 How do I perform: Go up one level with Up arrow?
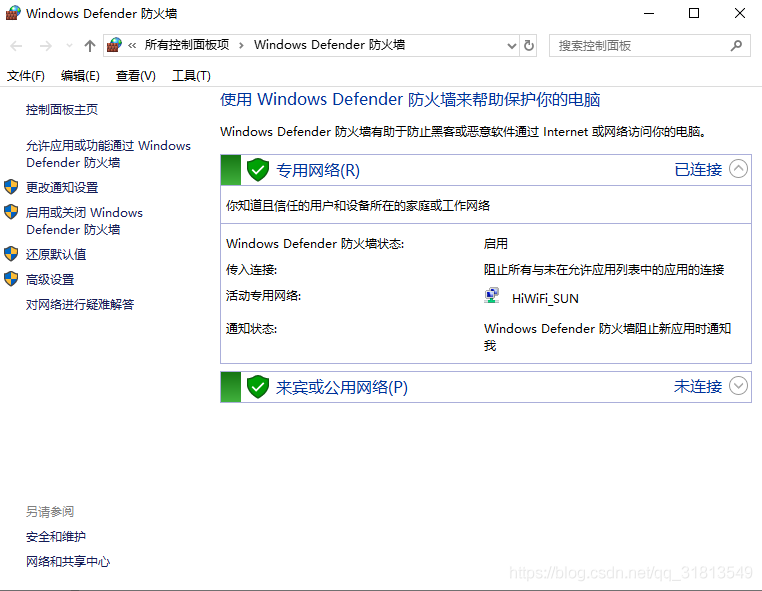[89, 46]
